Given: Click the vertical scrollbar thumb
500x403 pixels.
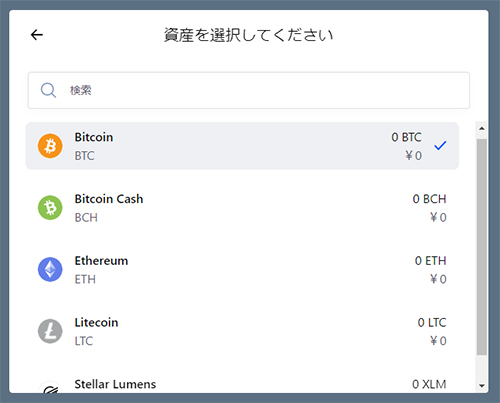Looking at the screenshot, I should (x=482, y=247).
